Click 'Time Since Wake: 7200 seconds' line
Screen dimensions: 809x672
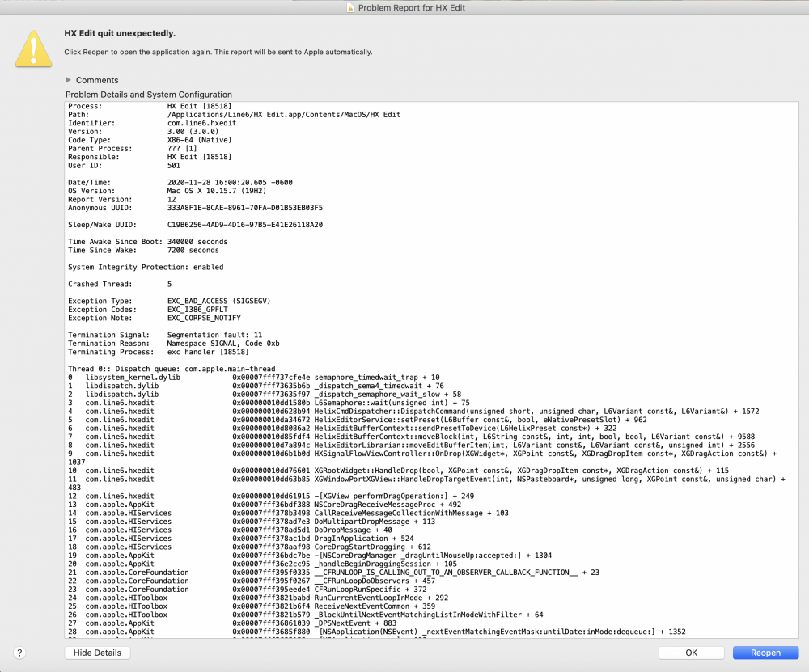click(143, 250)
